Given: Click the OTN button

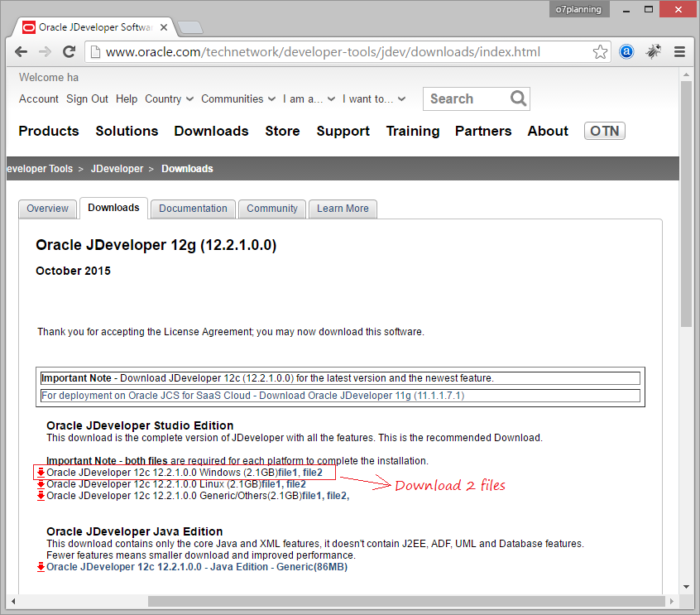Looking at the screenshot, I should point(605,131).
